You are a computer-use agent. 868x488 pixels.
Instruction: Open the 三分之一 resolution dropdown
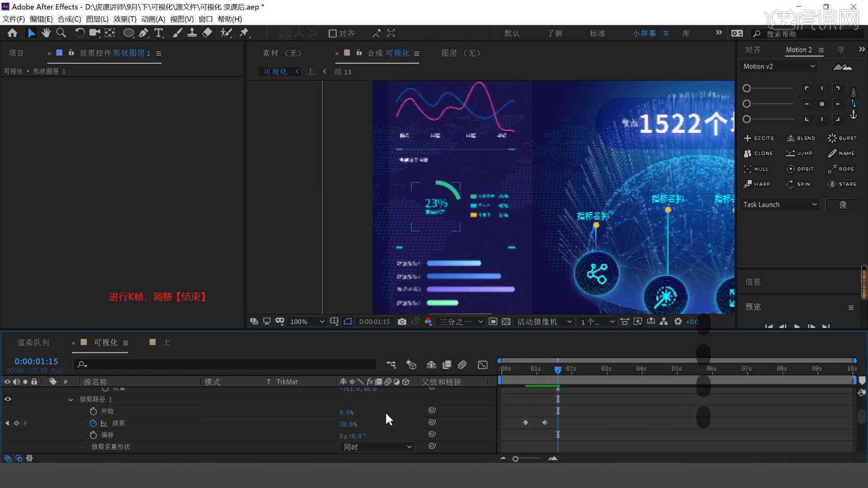click(x=461, y=322)
